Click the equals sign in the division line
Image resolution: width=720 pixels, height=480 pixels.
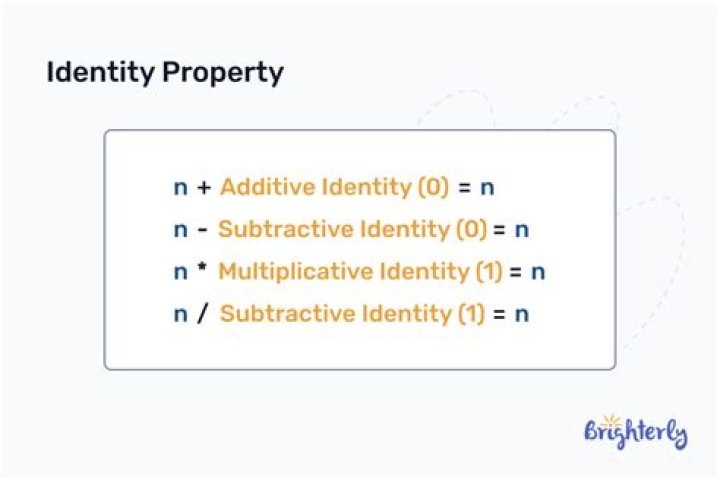tap(500, 314)
